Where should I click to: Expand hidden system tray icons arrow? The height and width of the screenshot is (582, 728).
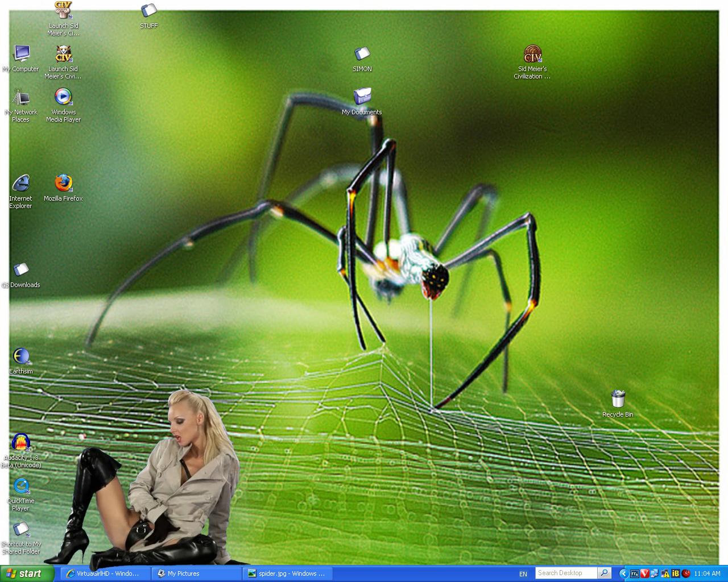pyautogui.click(x=623, y=573)
